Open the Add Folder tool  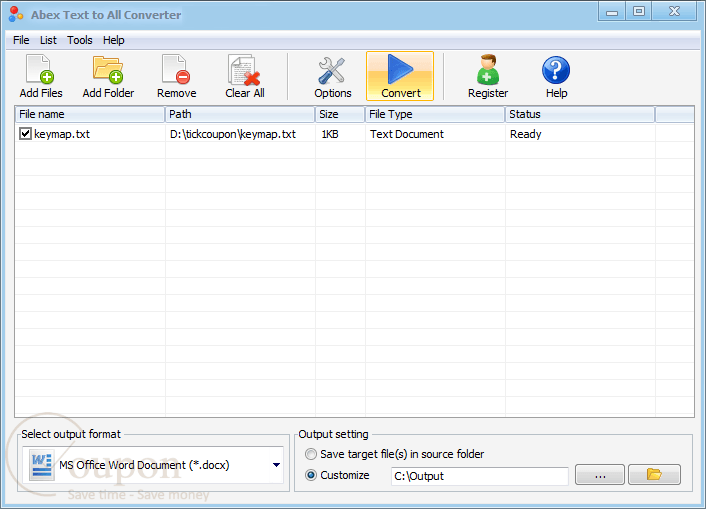108,76
